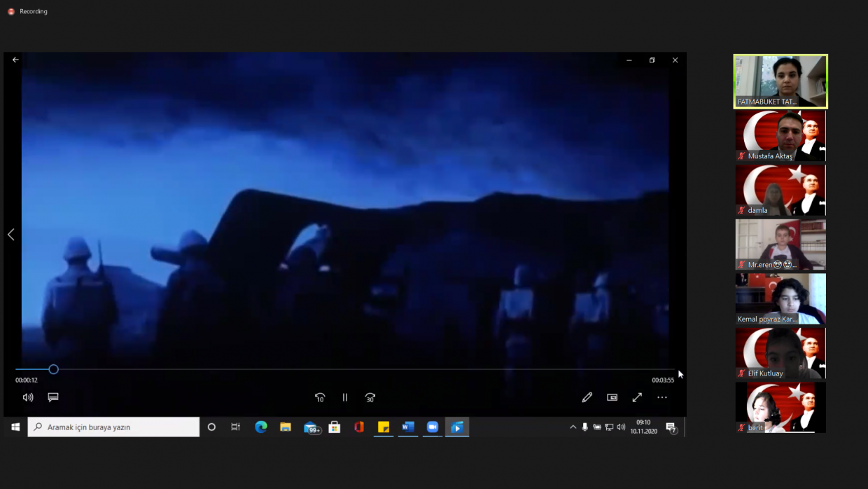Click the taskbar search box 'Aramak için buraya yazın'
The height and width of the screenshot is (489, 868).
tap(113, 427)
